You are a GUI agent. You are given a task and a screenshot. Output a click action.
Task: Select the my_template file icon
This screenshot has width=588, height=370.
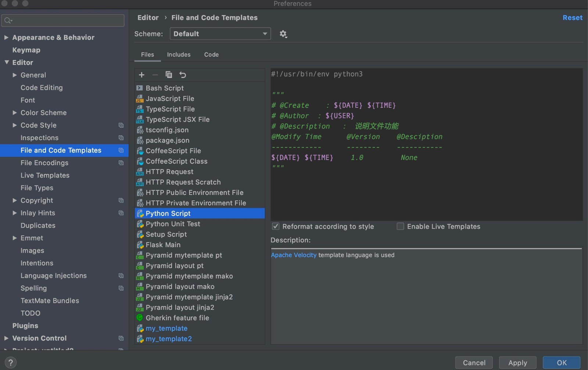pos(140,328)
